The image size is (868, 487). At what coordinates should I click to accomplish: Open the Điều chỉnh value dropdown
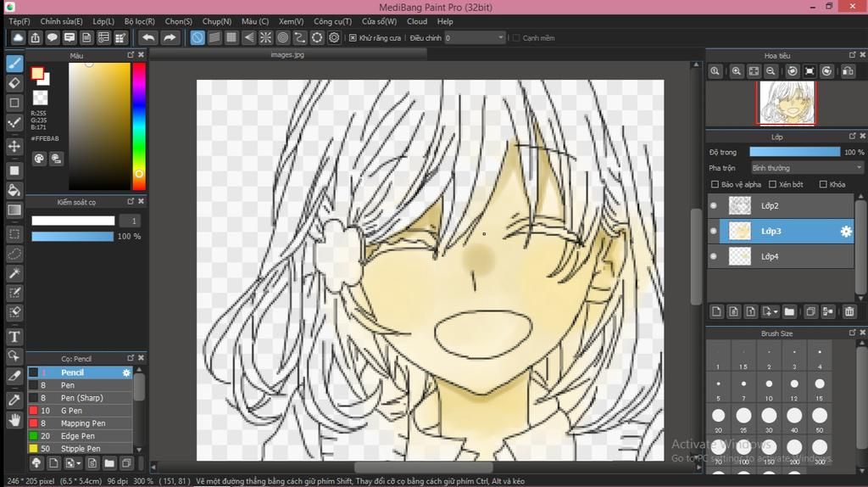coord(475,37)
